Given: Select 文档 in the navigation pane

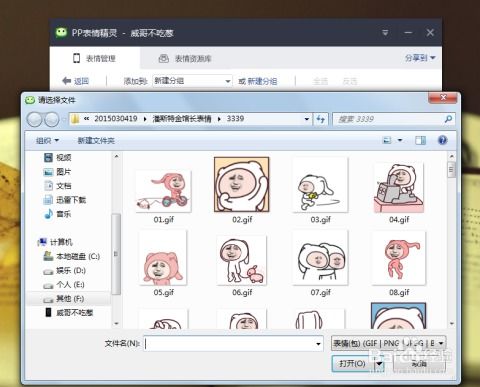Looking at the screenshot, I should pyautogui.click(x=57, y=186).
